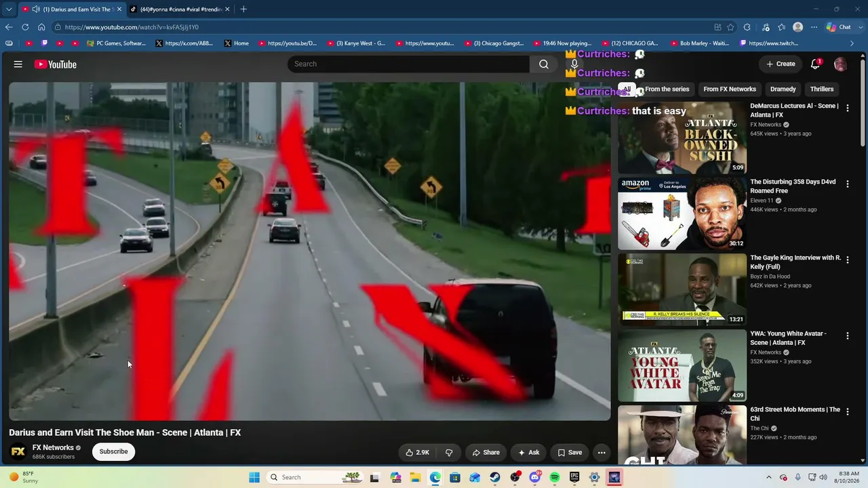Open the YouTube account avatar menu
This screenshot has height=488, width=868.
tap(840, 64)
